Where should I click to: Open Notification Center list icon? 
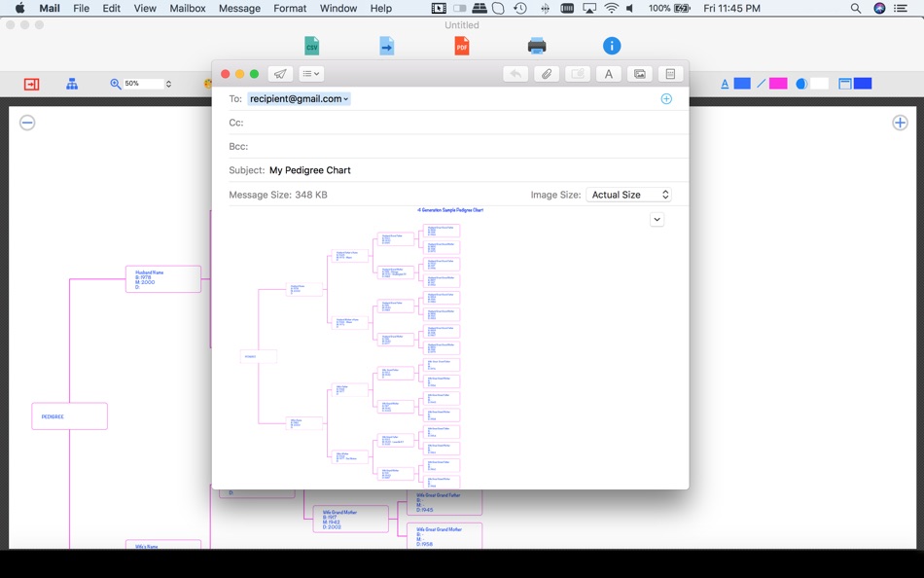coord(900,8)
